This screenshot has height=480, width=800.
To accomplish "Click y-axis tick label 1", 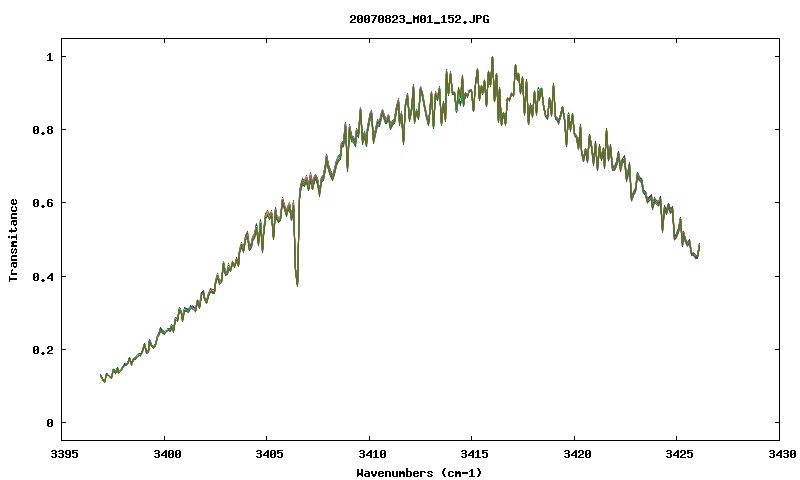I will coord(49,57).
